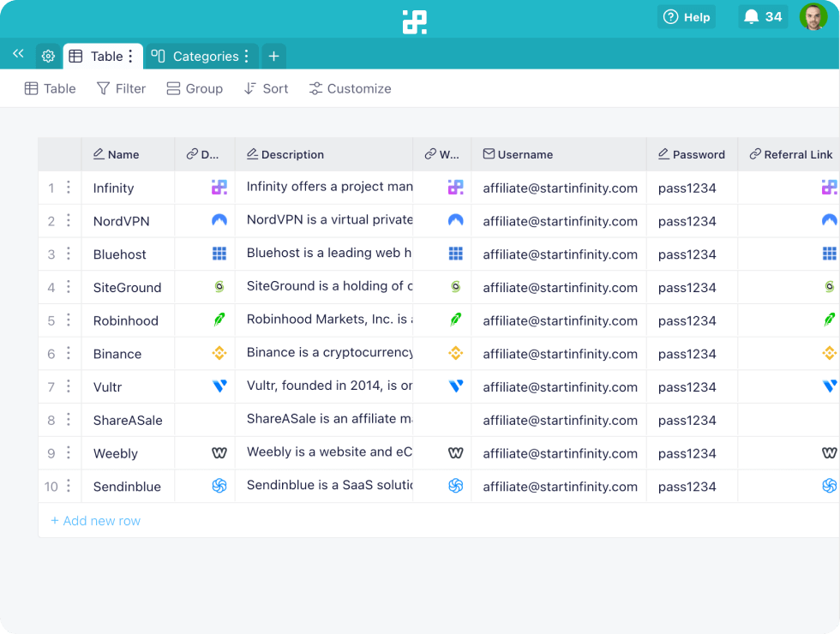Click the Password column header
The width and height of the screenshot is (840, 634).
tap(693, 154)
